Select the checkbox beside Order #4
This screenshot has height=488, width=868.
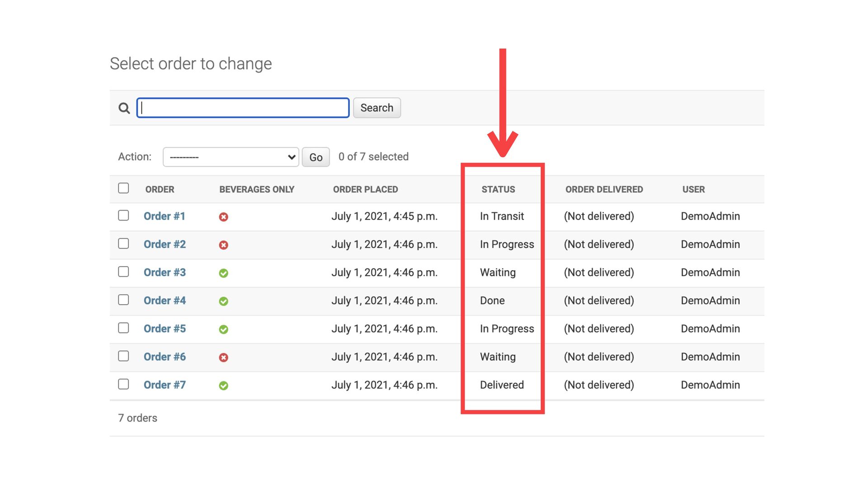(x=123, y=300)
